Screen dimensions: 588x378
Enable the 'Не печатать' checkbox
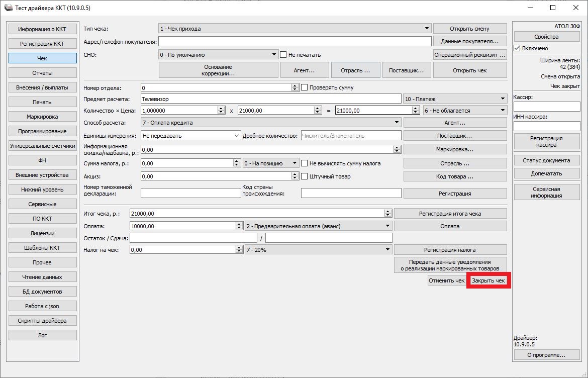pos(283,54)
